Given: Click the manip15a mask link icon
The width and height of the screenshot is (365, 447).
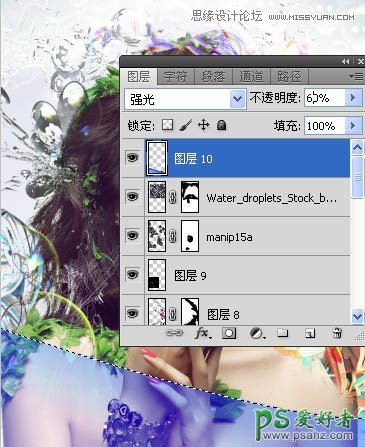Looking at the screenshot, I should pyautogui.click(x=173, y=237).
